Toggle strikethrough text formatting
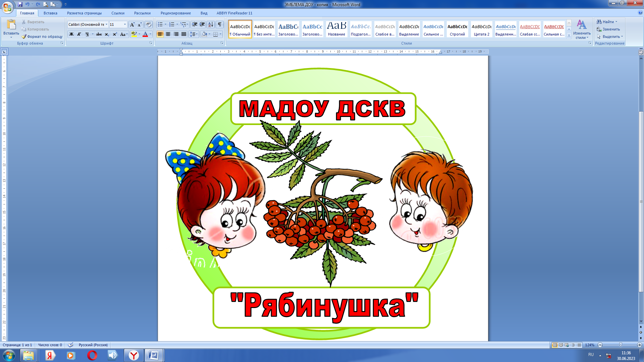 click(x=99, y=34)
